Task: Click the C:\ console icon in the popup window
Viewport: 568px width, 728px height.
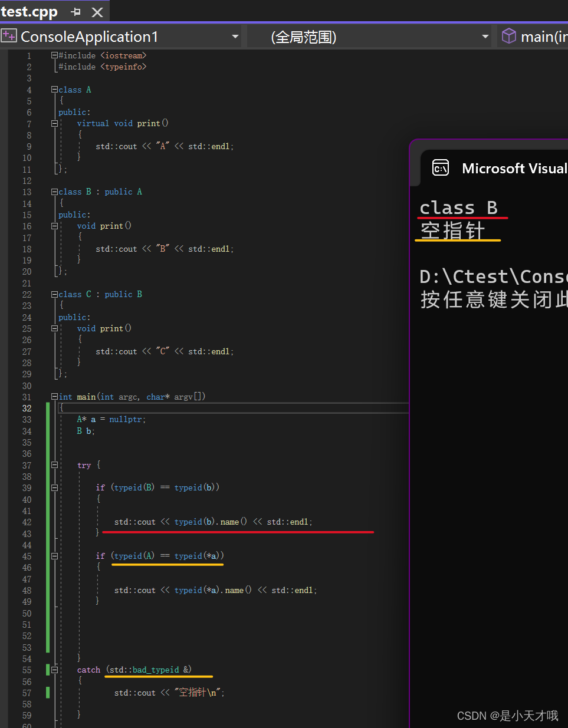Action: 440,168
